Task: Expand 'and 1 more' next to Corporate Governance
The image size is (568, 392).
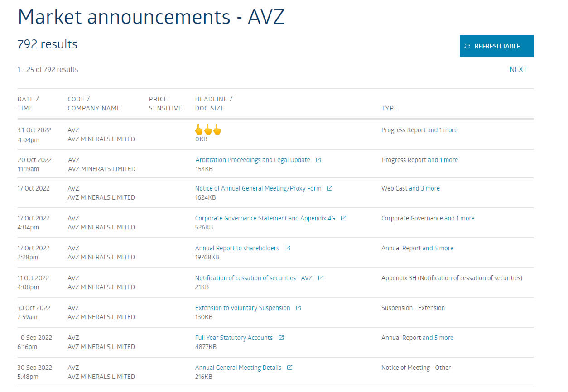Action: coord(459,218)
